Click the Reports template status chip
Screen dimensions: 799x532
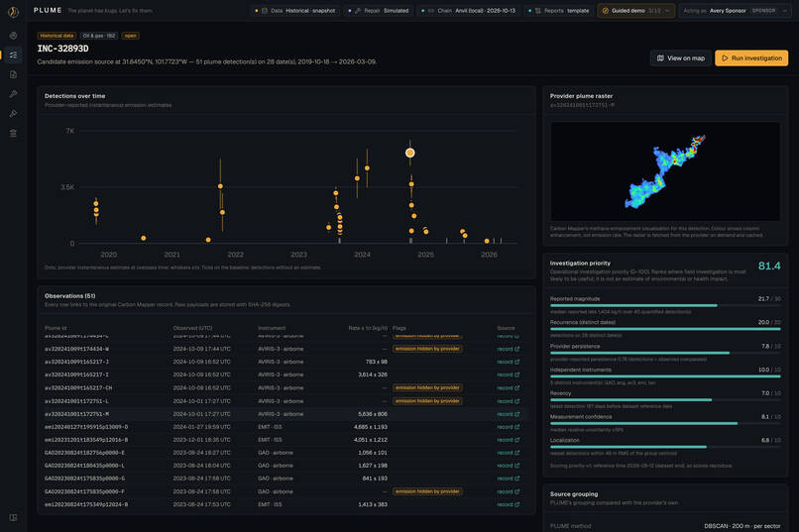pyautogui.click(x=559, y=11)
